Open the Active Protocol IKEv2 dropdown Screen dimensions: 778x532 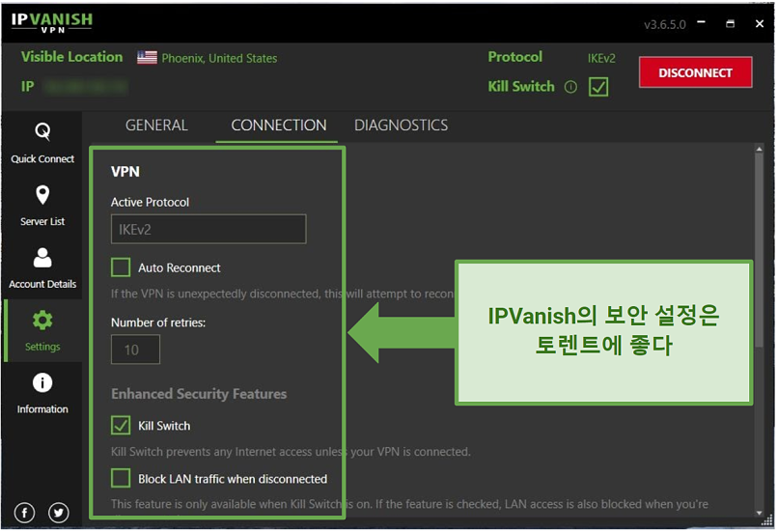tap(208, 229)
